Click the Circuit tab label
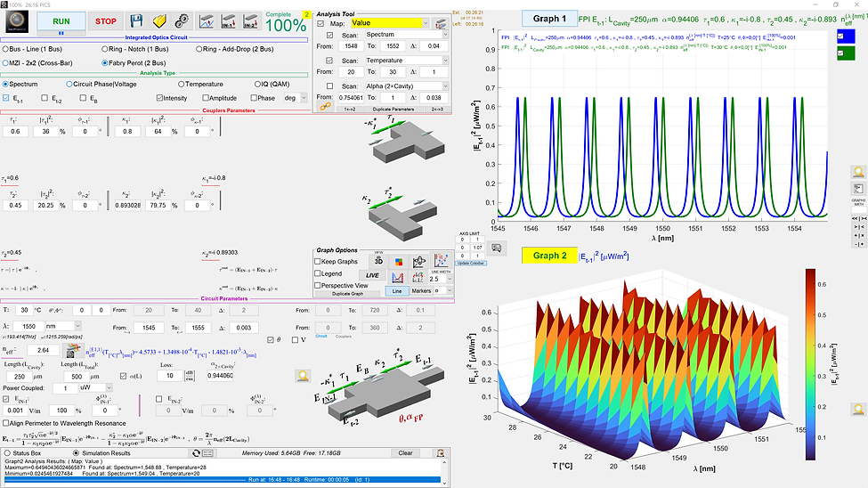The width and height of the screenshot is (868, 488). coord(321,337)
